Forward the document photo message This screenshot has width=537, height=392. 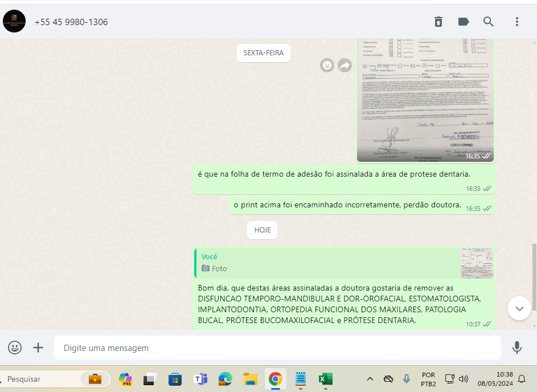(x=345, y=65)
